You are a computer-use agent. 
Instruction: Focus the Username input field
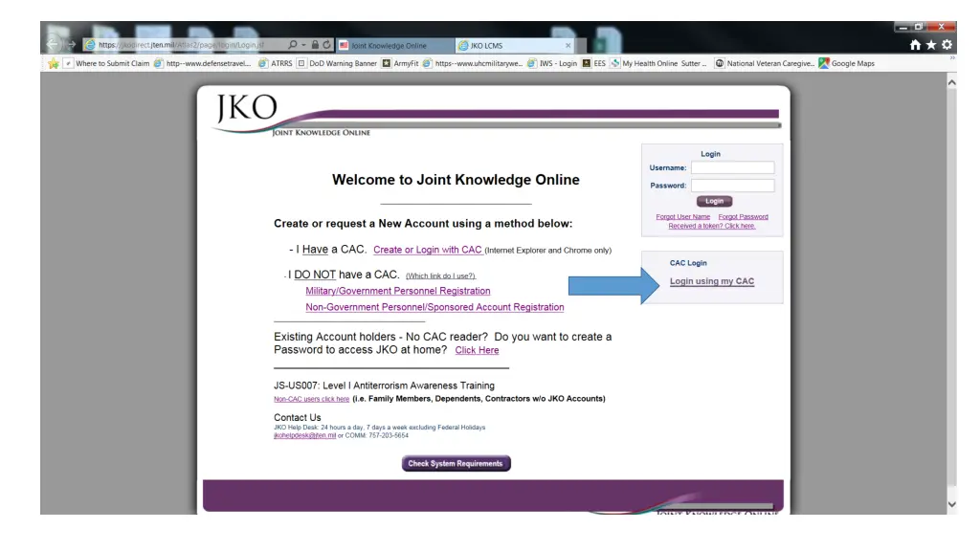732,167
